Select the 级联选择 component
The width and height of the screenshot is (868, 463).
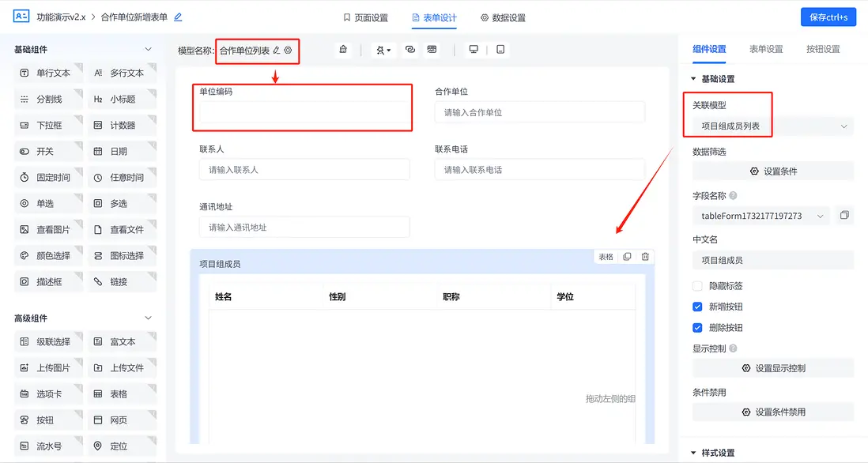point(48,342)
